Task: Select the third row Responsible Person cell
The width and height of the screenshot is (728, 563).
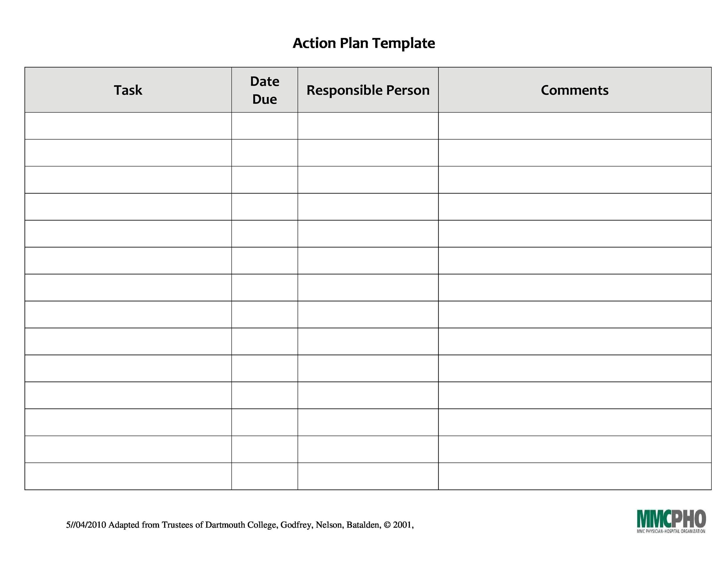Action: tap(368, 180)
